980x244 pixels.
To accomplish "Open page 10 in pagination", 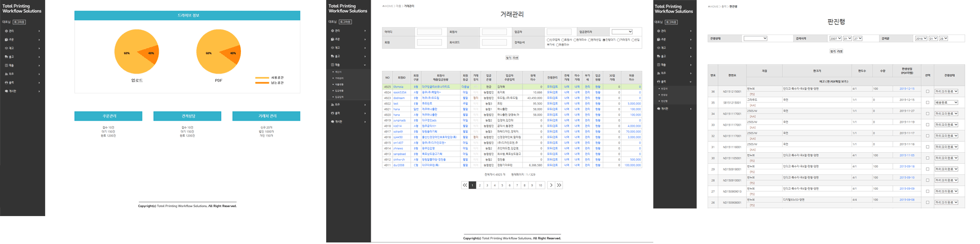I will point(540,185).
